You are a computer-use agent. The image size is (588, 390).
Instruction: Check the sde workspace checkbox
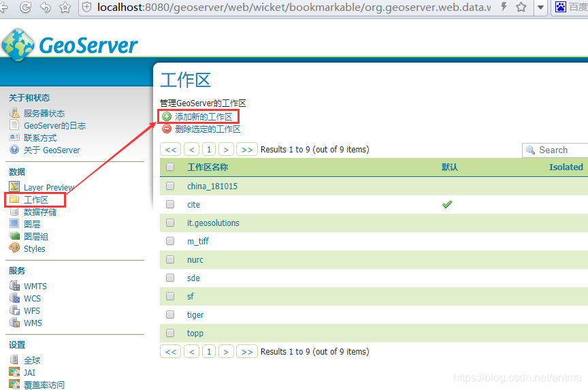(170, 278)
